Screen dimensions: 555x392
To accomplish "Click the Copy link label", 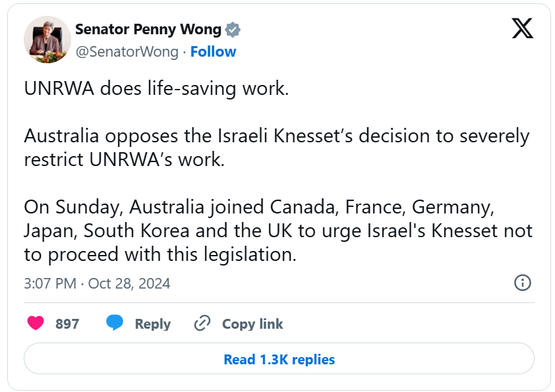I will [x=252, y=323].
